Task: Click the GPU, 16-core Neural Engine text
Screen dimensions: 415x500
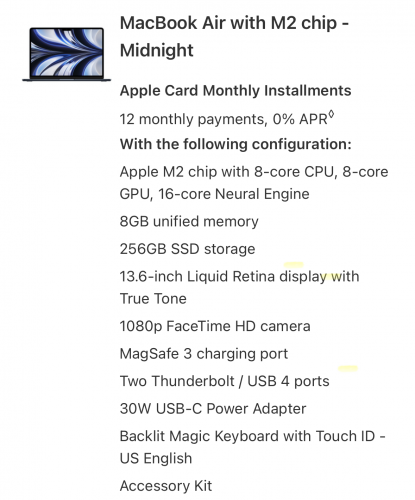Action: coord(214,194)
